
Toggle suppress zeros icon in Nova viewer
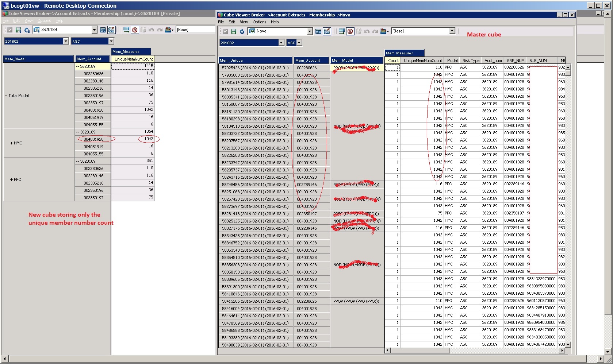[350, 31]
